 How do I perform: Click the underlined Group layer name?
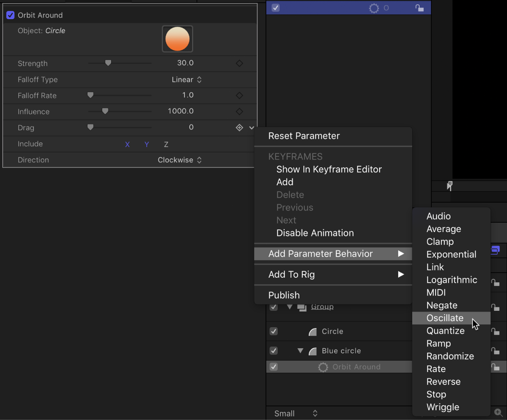(x=322, y=307)
